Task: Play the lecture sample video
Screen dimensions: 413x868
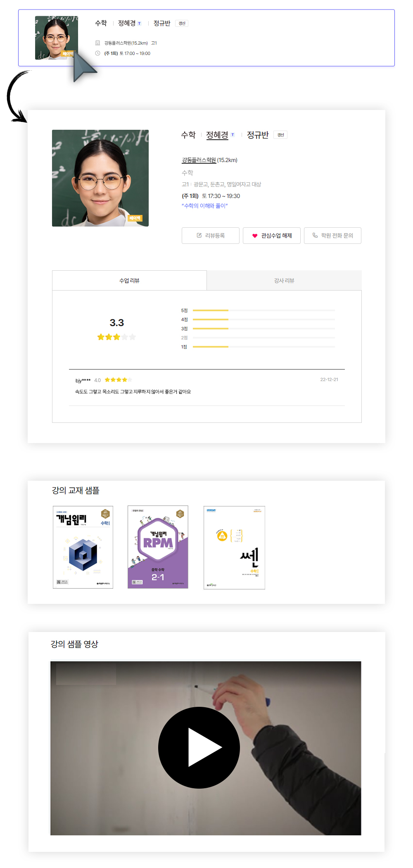Action: point(199,747)
